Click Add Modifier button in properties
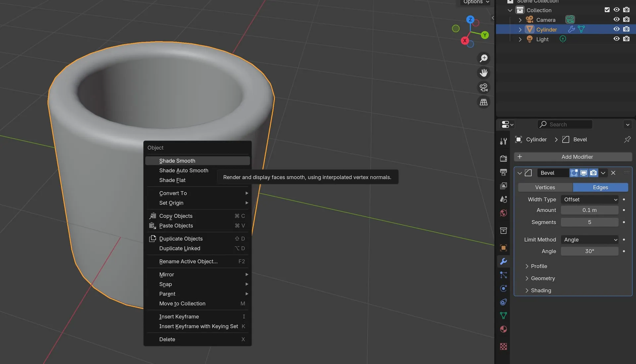The image size is (636, 364). coord(573,156)
